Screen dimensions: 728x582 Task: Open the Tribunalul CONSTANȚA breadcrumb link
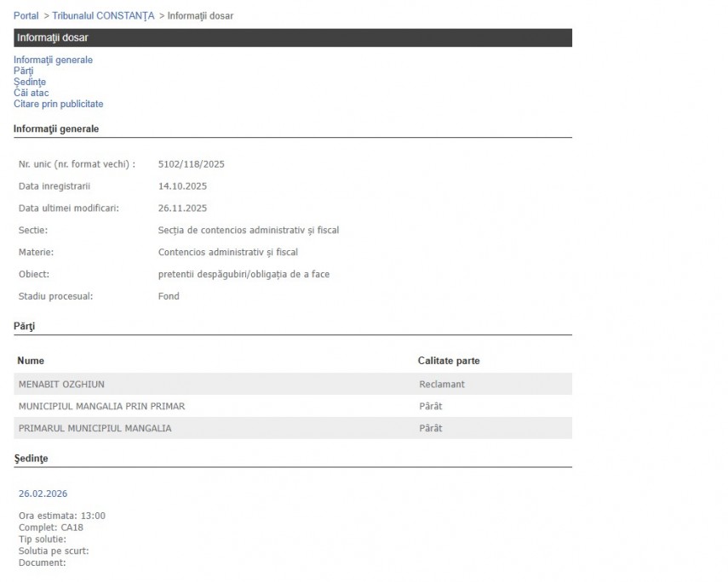pos(103,16)
